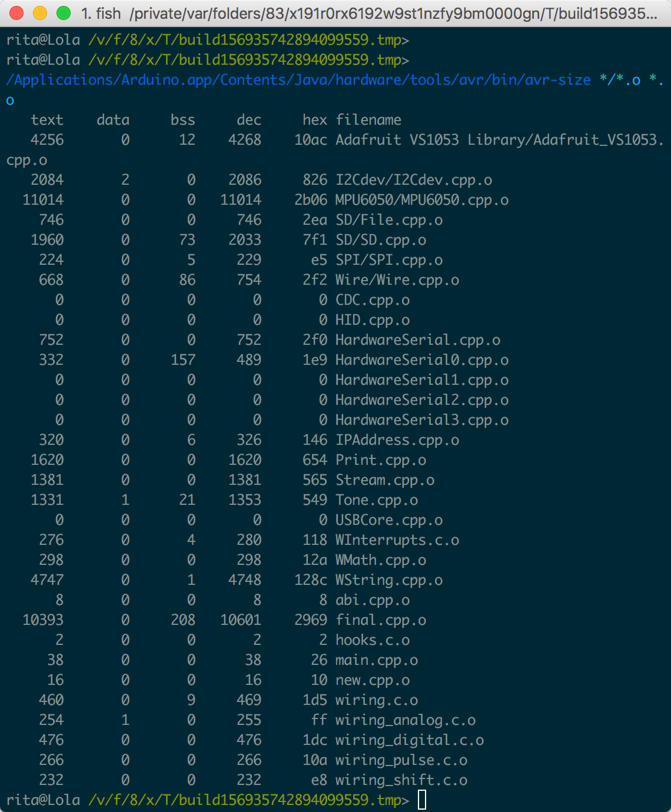Viewport: 671px width, 812px height.
Task: Click the 'text' column header
Action: [x=47, y=120]
